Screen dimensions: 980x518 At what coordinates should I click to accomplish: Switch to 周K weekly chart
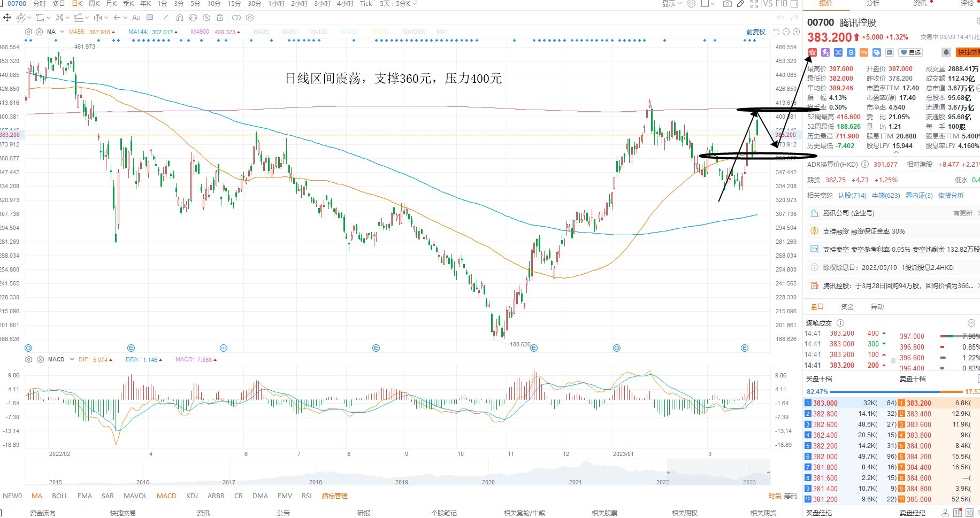[x=94, y=4]
